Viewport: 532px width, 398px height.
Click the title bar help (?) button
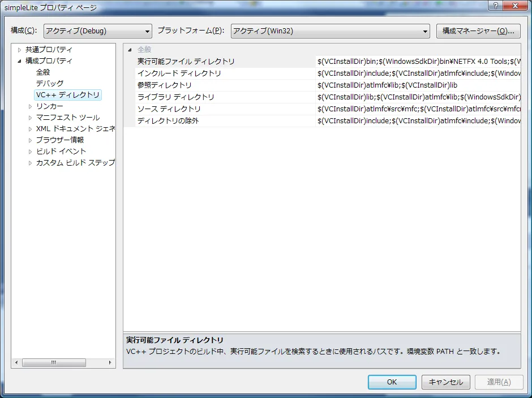click(496, 6)
